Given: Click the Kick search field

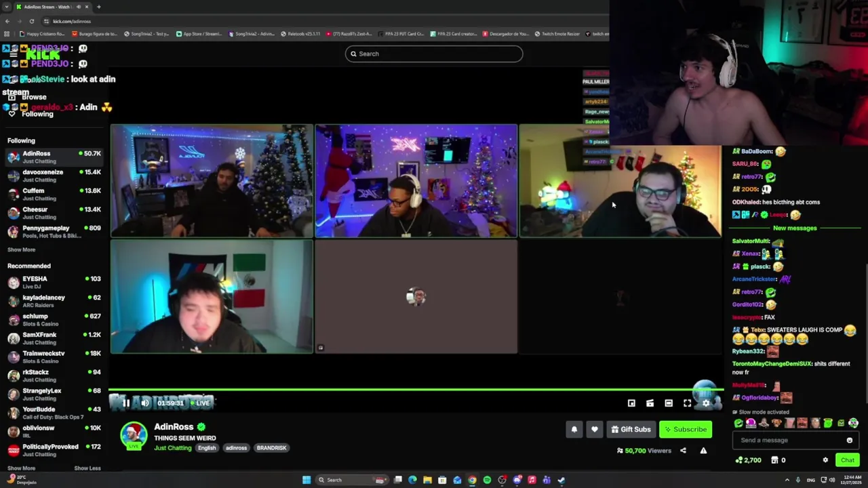Looking at the screenshot, I should tap(434, 54).
